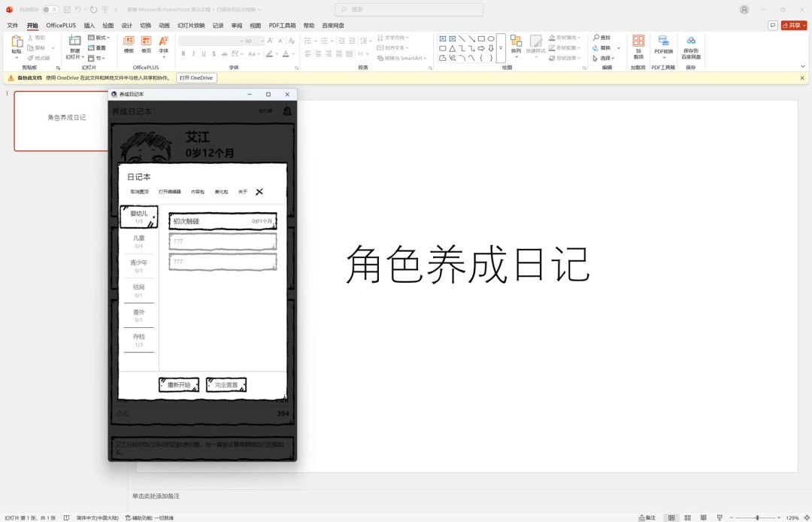Dismiss the yellow OneDrive notification bar
Screen dimensions: 812x522
pyautogui.click(x=802, y=77)
